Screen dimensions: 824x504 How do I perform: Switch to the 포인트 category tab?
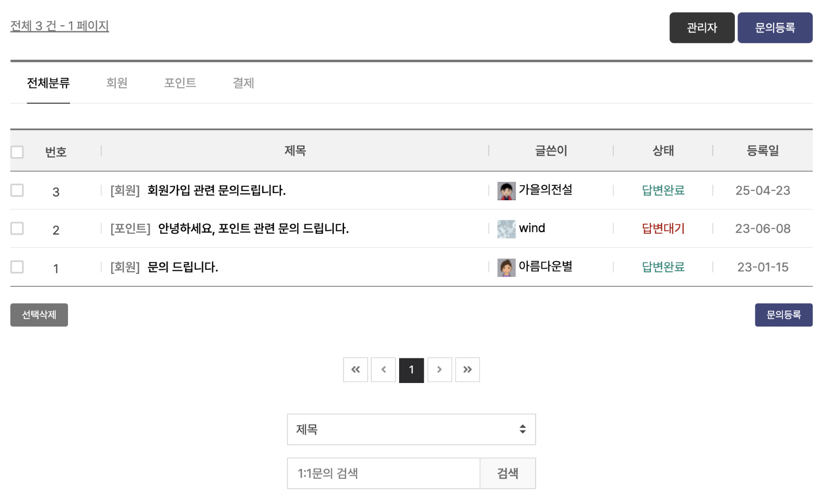(180, 83)
